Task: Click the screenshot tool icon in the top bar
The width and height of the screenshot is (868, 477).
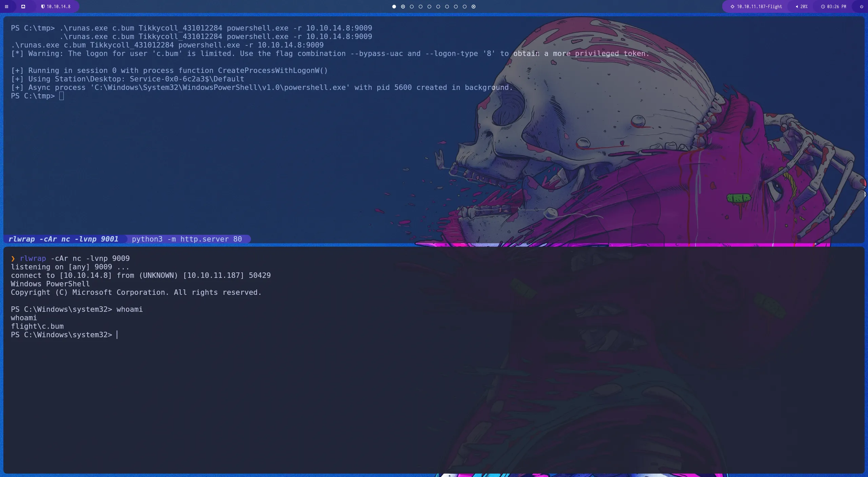Action: click(x=23, y=6)
